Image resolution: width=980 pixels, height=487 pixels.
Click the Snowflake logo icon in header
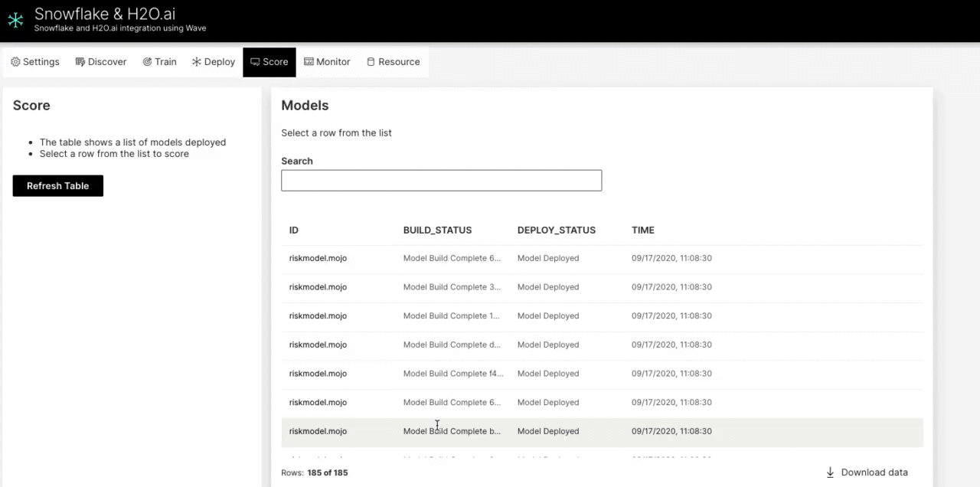(15, 20)
